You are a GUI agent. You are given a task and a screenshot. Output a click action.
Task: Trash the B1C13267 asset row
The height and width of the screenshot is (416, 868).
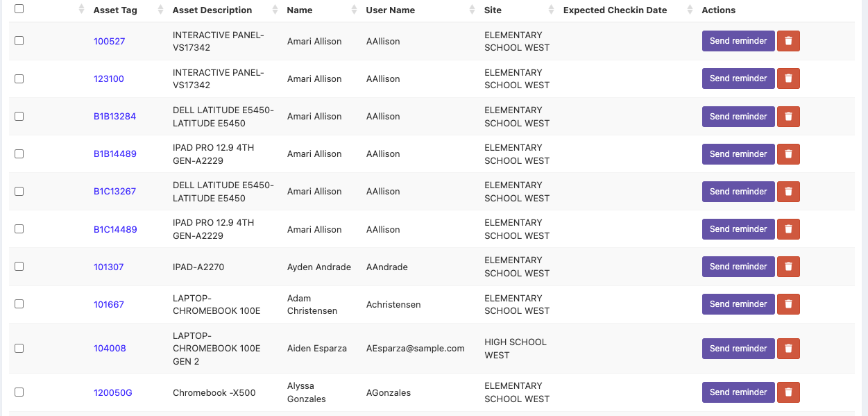788,192
